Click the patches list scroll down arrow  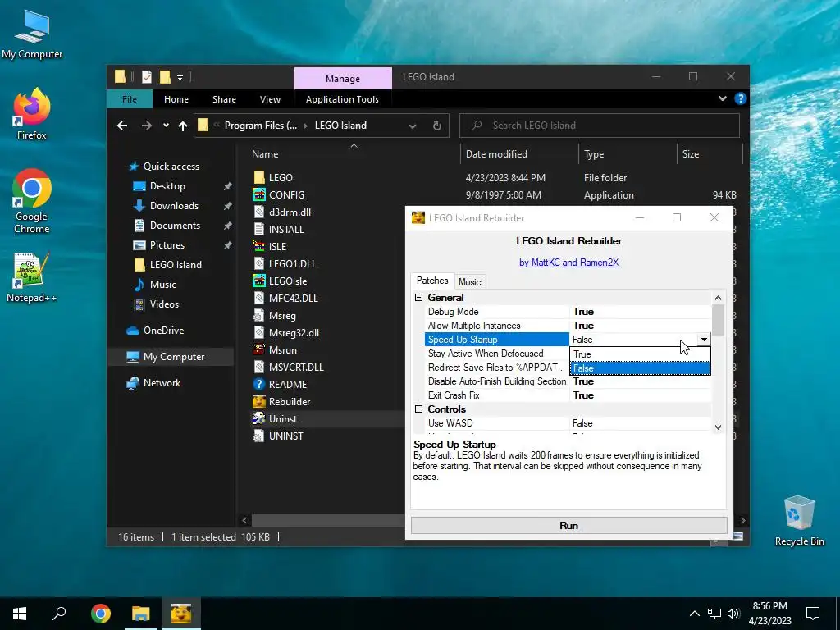(x=718, y=427)
